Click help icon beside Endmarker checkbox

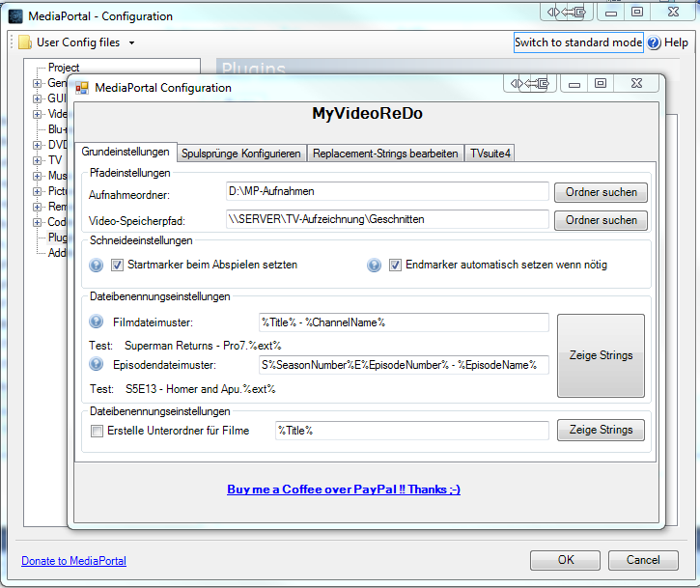[x=374, y=266]
